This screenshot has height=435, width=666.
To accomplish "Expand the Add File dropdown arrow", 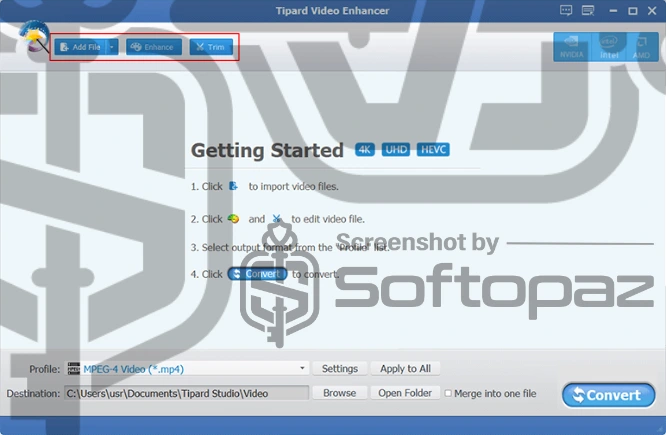I will [x=112, y=47].
